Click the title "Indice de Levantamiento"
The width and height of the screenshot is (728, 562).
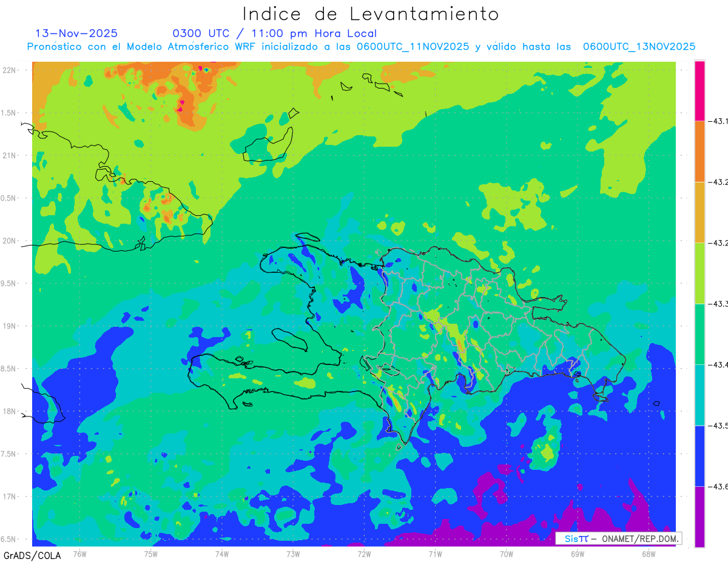(371, 14)
